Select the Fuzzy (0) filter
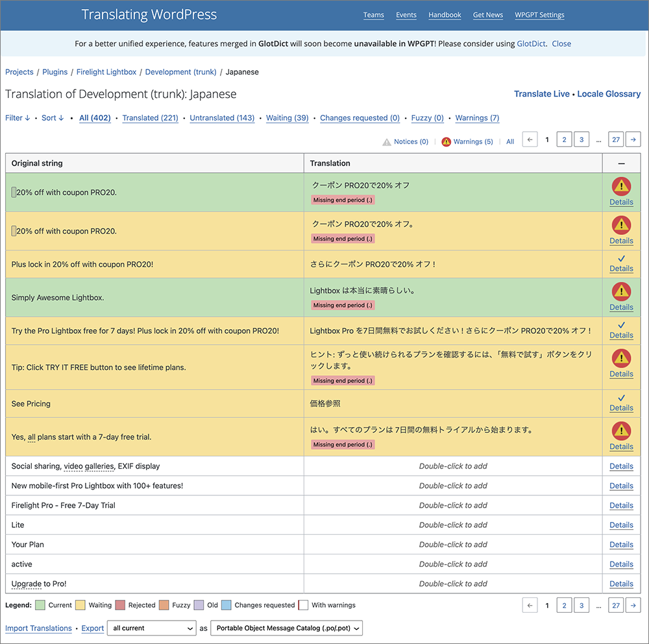The width and height of the screenshot is (649, 644). click(x=427, y=118)
